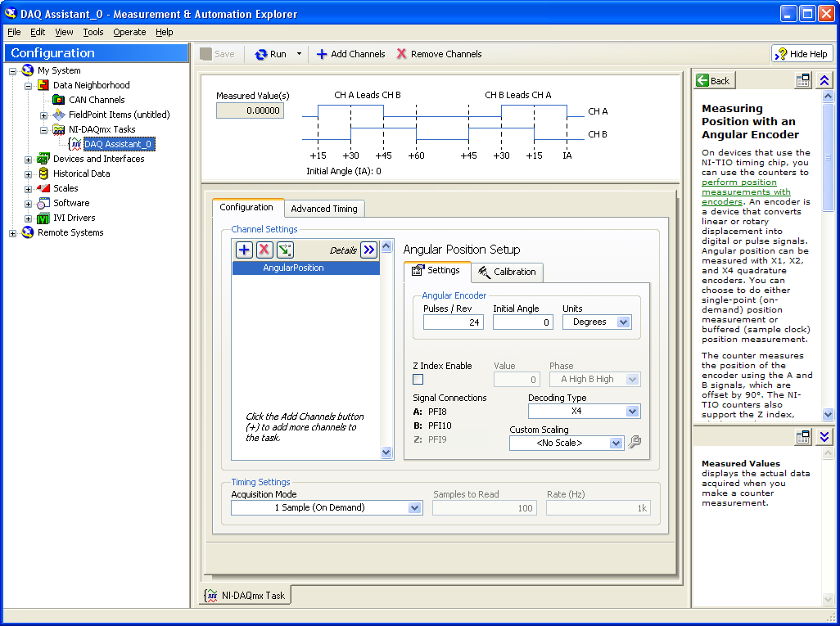Click the FieldPoint Items icon

click(x=58, y=115)
